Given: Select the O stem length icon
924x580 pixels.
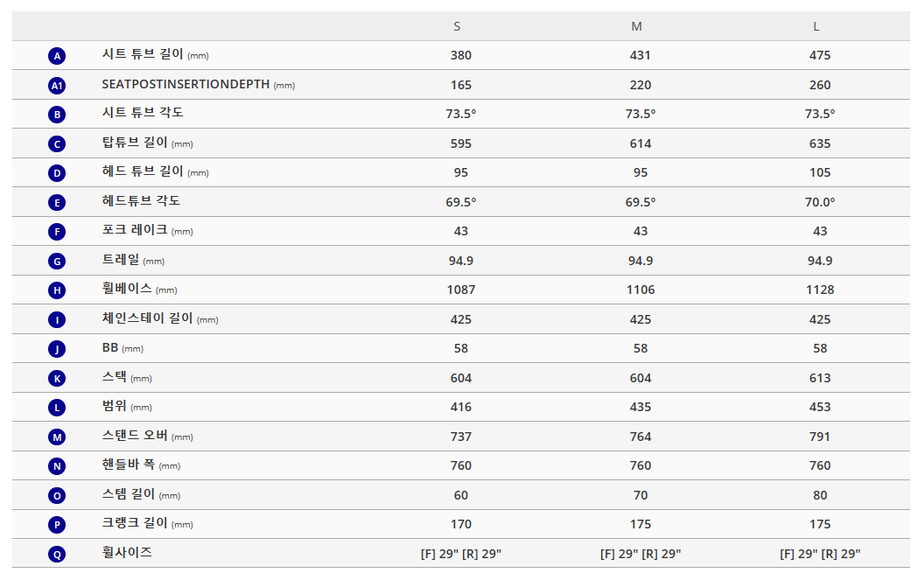Looking at the screenshot, I should (x=57, y=495).
